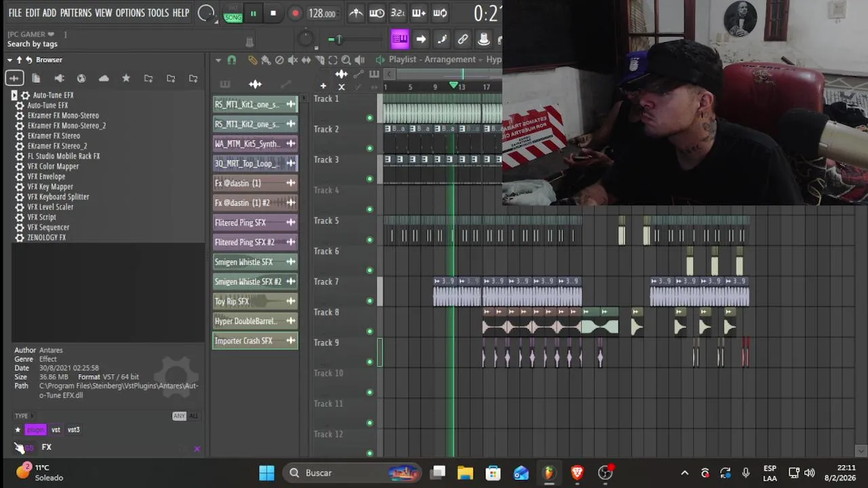The image size is (868, 488).
Task: Expand the Auto-Tune EFX folder arrow
Action: coord(14,96)
